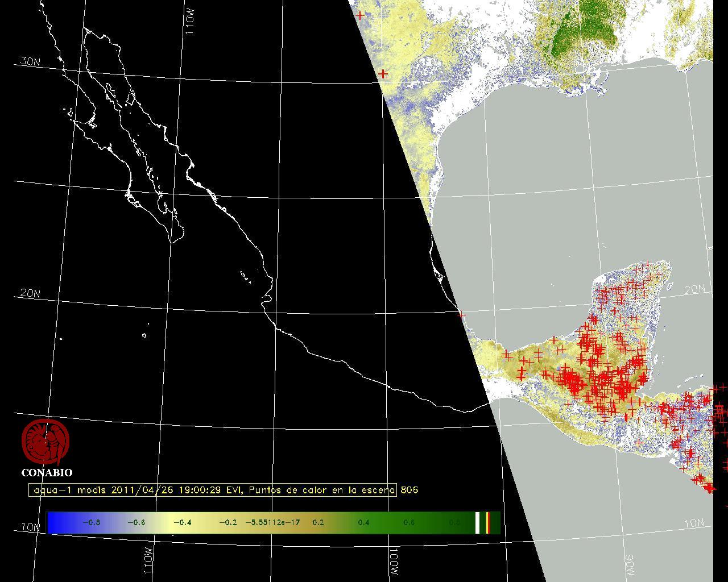Click the -0.8 value on the EVI color bar
This screenshot has height=582, width=728.
[x=91, y=522]
